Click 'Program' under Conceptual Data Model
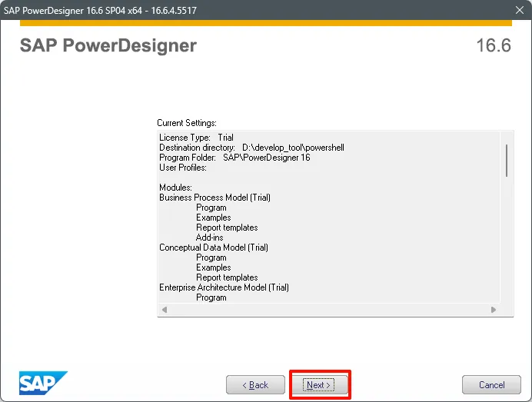This screenshot has height=402, width=532. [x=211, y=257]
